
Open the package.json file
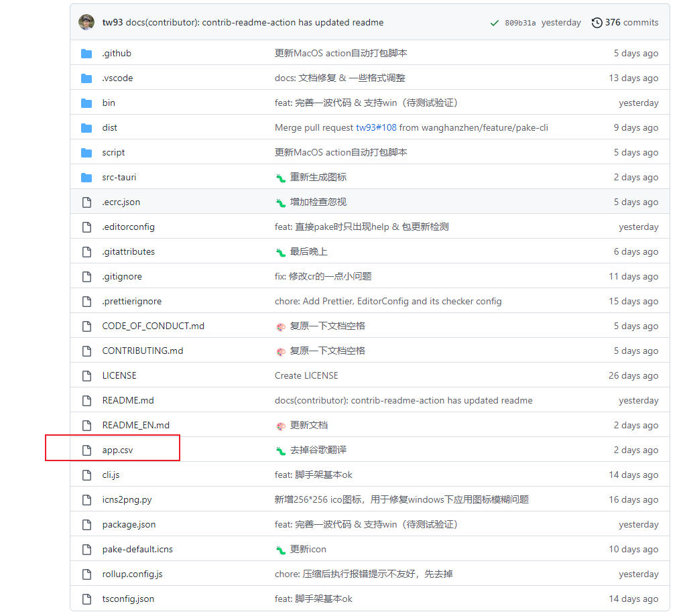129,525
